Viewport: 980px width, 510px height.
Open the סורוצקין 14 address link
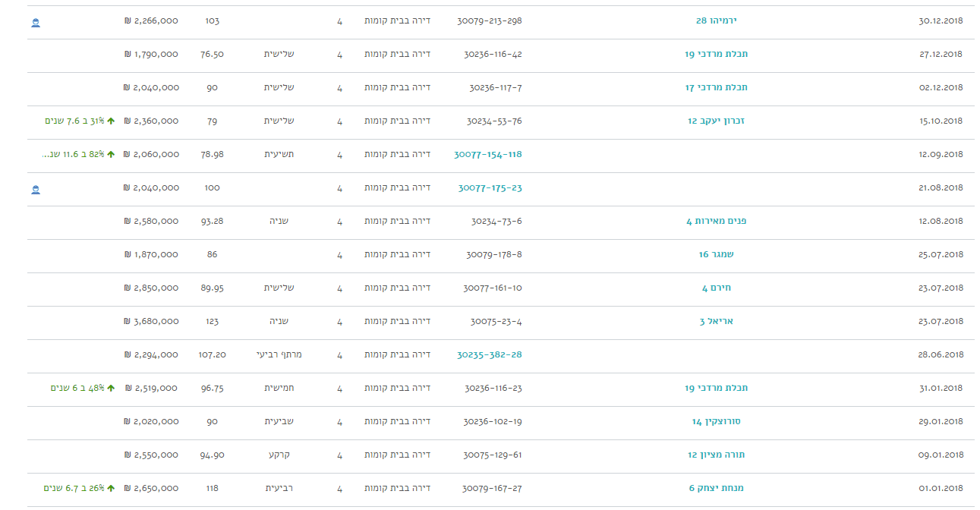click(x=716, y=422)
